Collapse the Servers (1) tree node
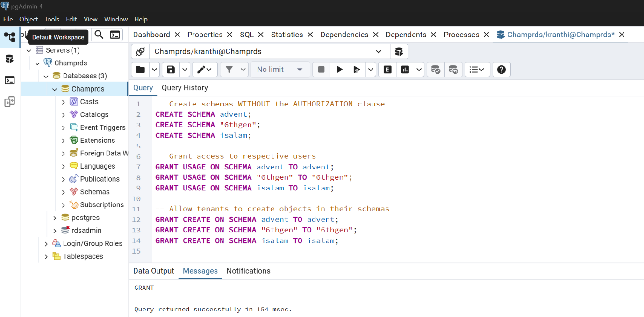Image resolution: width=644 pixels, height=317 pixels. click(x=29, y=50)
